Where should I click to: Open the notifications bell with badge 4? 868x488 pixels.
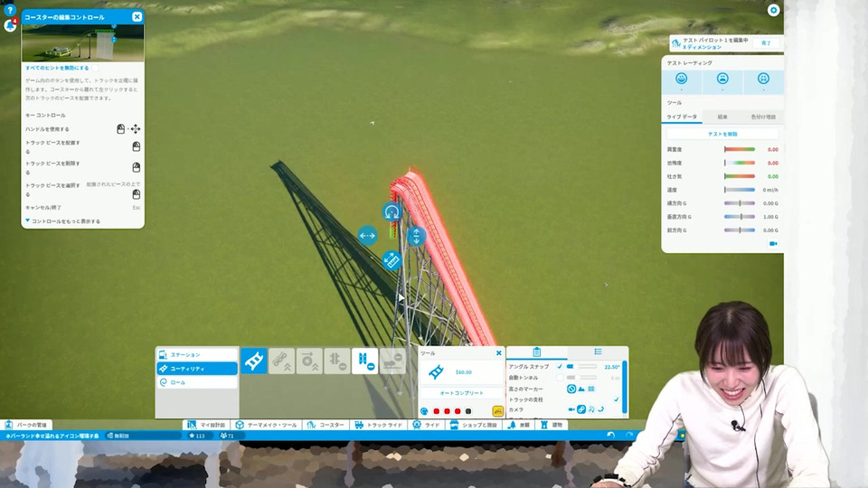tap(10, 25)
